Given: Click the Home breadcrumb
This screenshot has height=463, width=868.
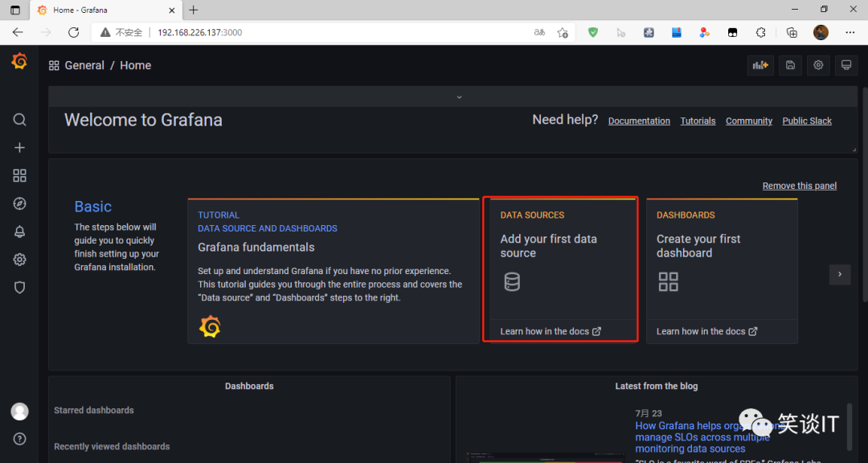Looking at the screenshot, I should (x=136, y=65).
